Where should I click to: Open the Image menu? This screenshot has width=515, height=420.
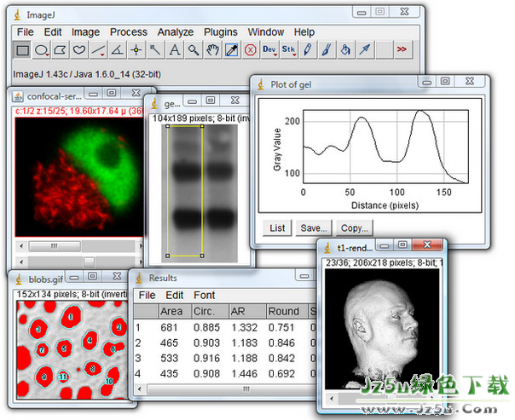86,32
